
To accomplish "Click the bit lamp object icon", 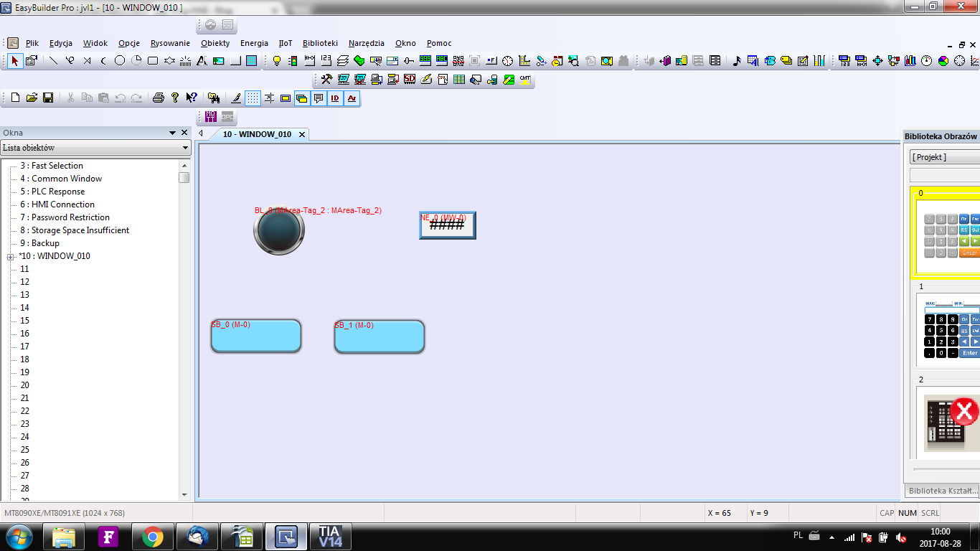I will point(277,61).
